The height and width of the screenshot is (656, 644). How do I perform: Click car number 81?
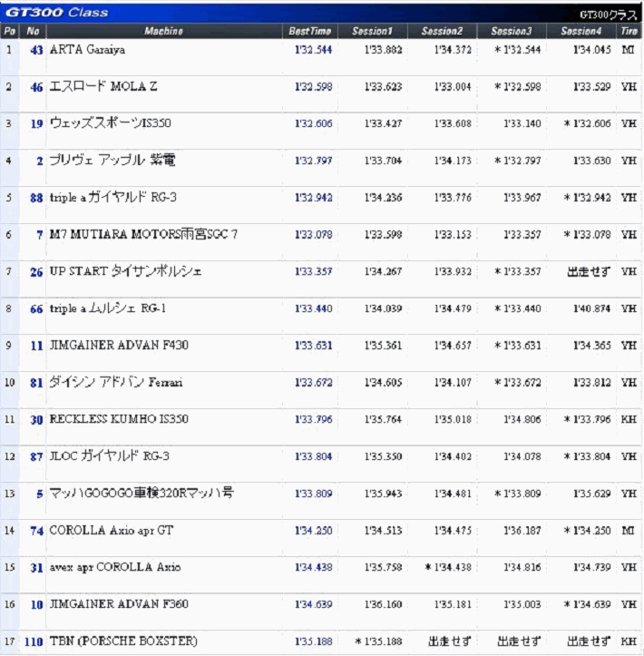coord(36,383)
